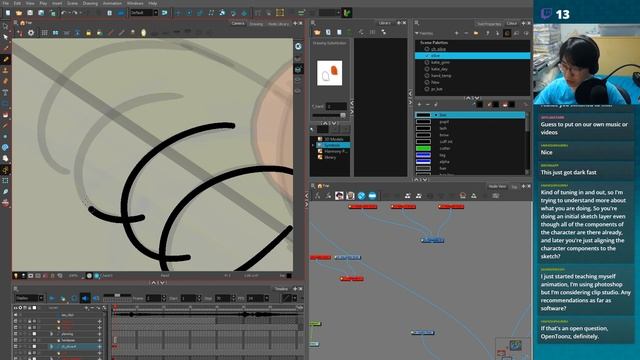Select the 3D Models library folder
The width and height of the screenshot is (640, 360).
[x=333, y=139]
